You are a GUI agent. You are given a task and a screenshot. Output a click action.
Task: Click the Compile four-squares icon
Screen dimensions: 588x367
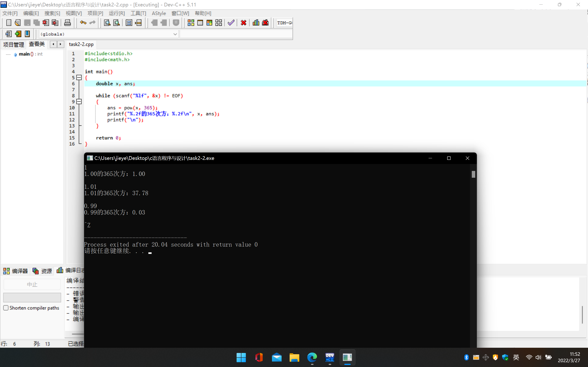(191, 23)
